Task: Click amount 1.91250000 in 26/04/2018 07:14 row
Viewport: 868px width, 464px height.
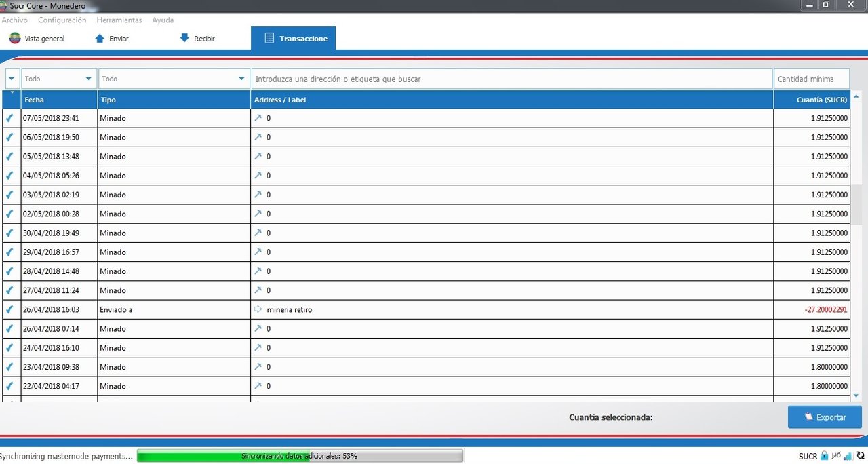Action: (x=829, y=329)
